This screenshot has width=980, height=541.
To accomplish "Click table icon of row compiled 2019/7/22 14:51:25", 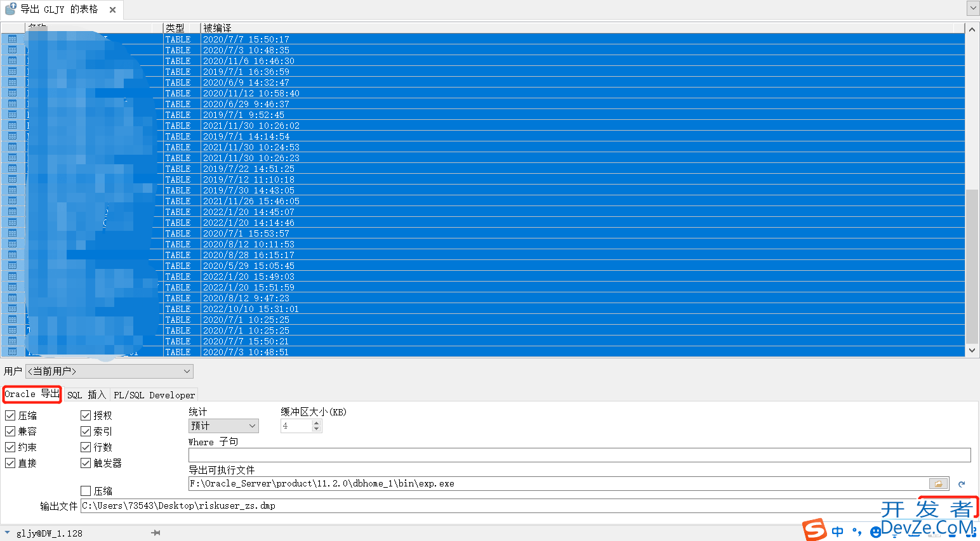I will (x=11, y=169).
